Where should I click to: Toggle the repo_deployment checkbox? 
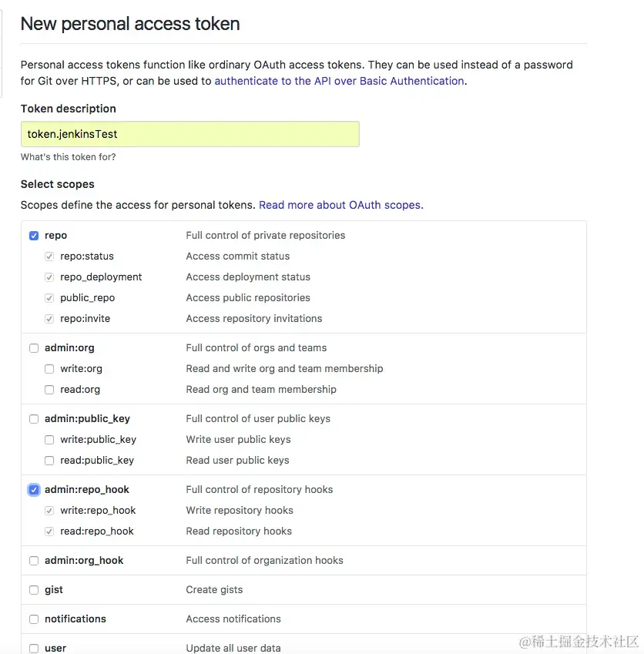point(49,277)
